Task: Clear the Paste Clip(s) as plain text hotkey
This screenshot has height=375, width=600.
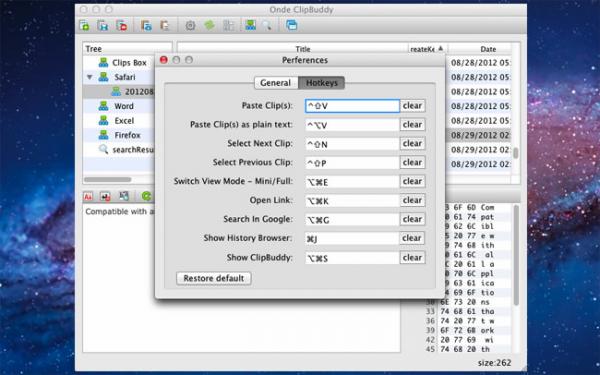Action: (x=412, y=124)
